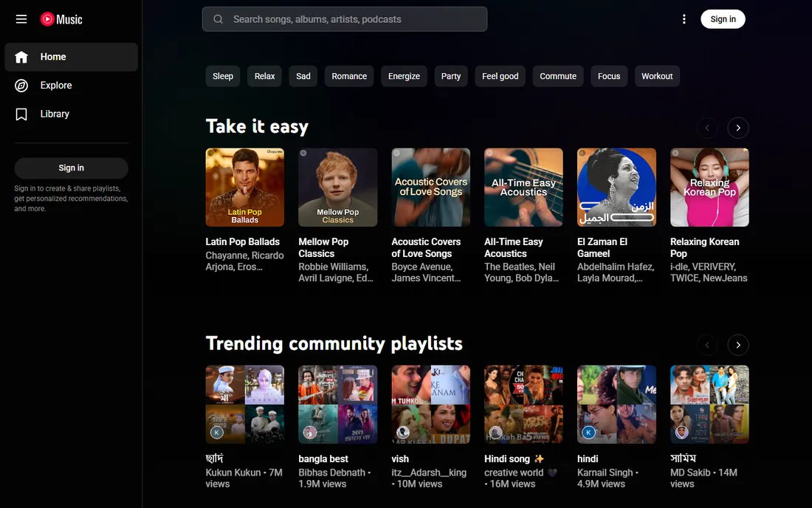Open the Home sidebar item
Image resolution: width=812 pixels, height=508 pixels.
71,57
